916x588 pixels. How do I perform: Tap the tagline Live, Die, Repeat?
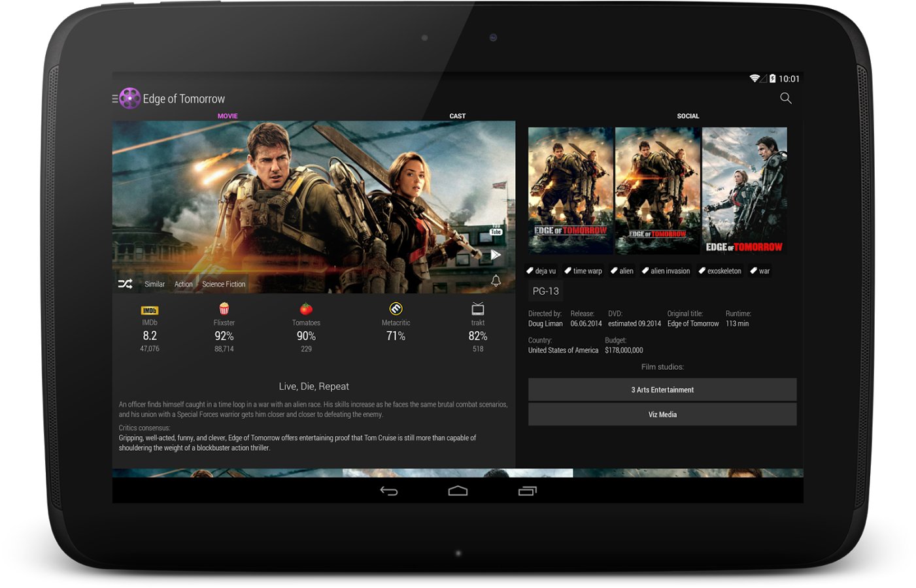pyautogui.click(x=314, y=386)
